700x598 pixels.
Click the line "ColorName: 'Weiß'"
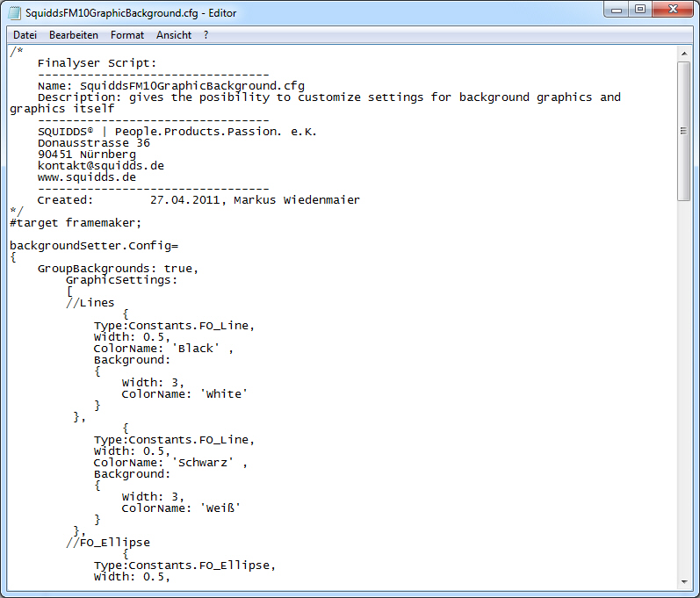tap(181, 508)
